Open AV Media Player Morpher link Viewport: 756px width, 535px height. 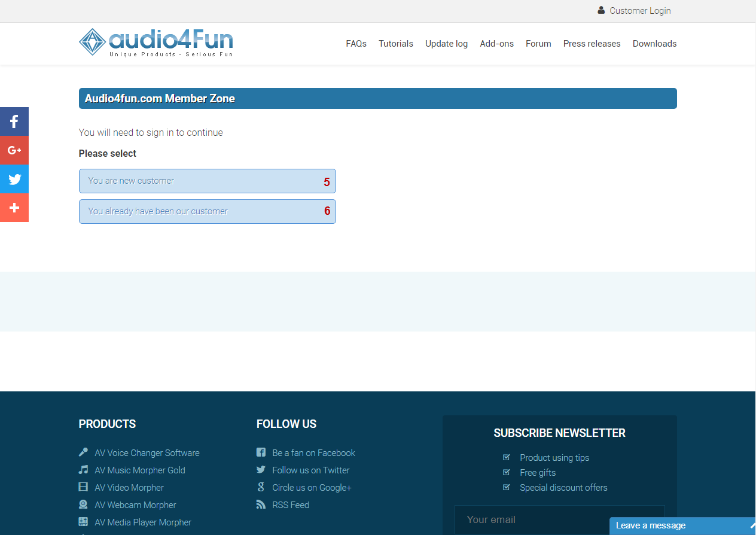[143, 522]
